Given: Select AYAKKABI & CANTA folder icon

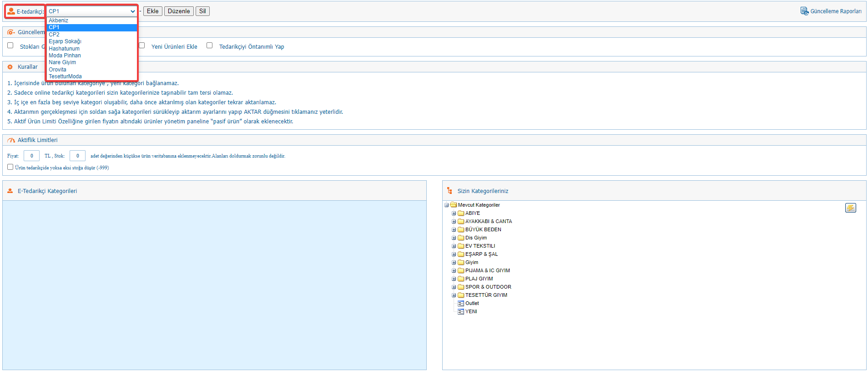Looking at the screenshot, I should point(461,221).
